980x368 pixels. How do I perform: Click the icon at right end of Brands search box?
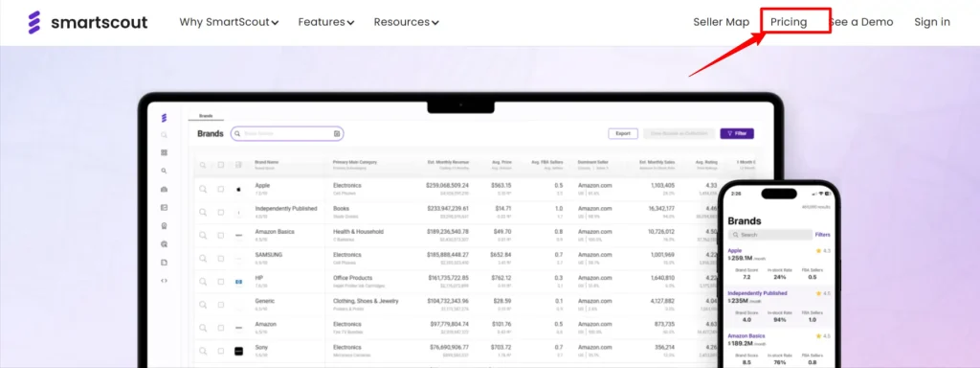coord(337,134)
